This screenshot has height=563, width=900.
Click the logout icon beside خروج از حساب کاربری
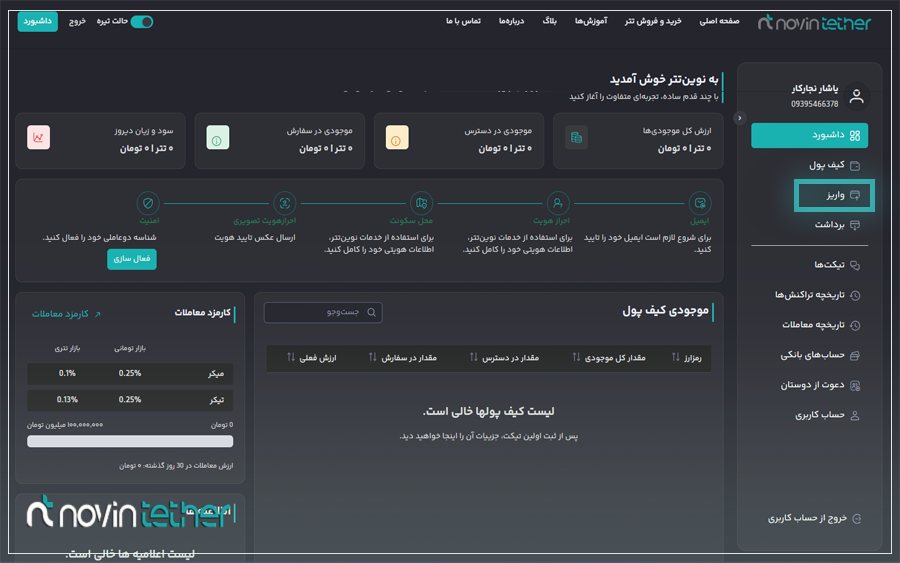856,519
